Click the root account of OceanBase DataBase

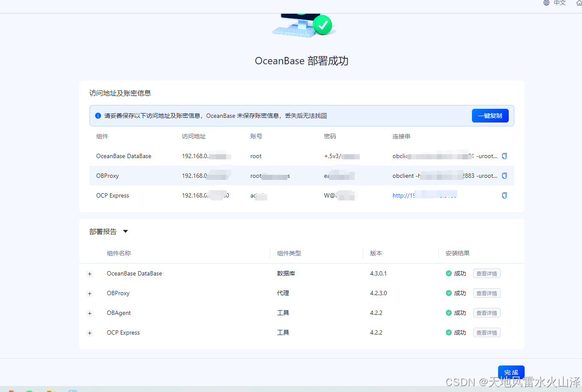(256, 156)
